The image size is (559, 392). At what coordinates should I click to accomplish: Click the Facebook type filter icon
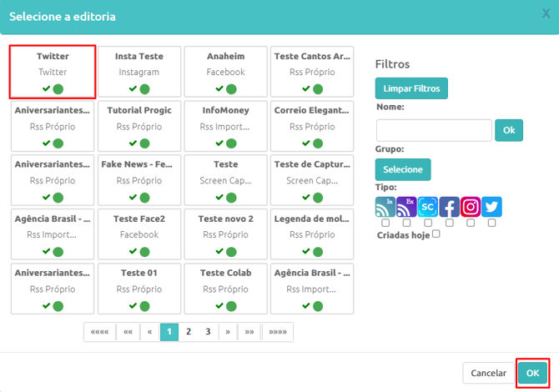click(449, 207)
